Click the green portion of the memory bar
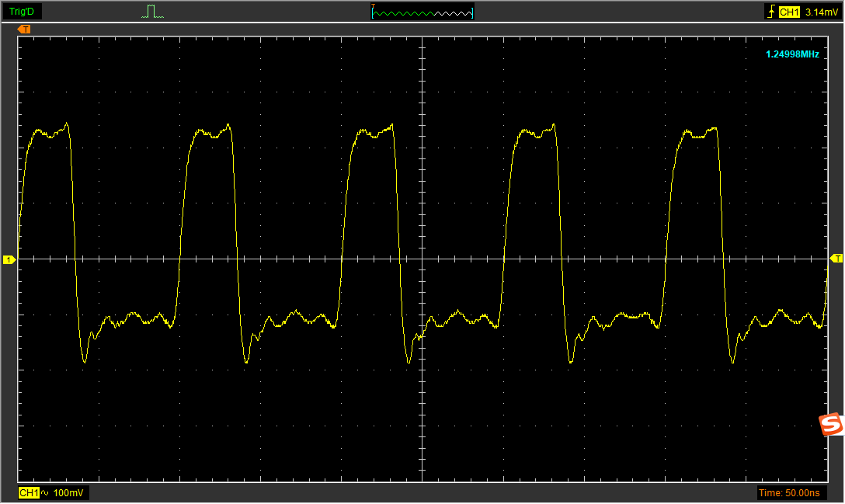Image resolution: width=845 pixels, height=504 pixels. pos(403,13)
